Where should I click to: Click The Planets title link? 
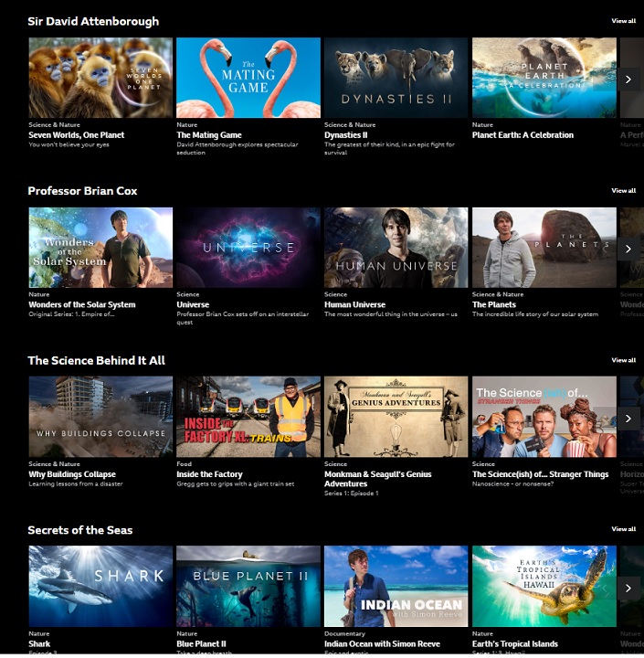point(494,304)
